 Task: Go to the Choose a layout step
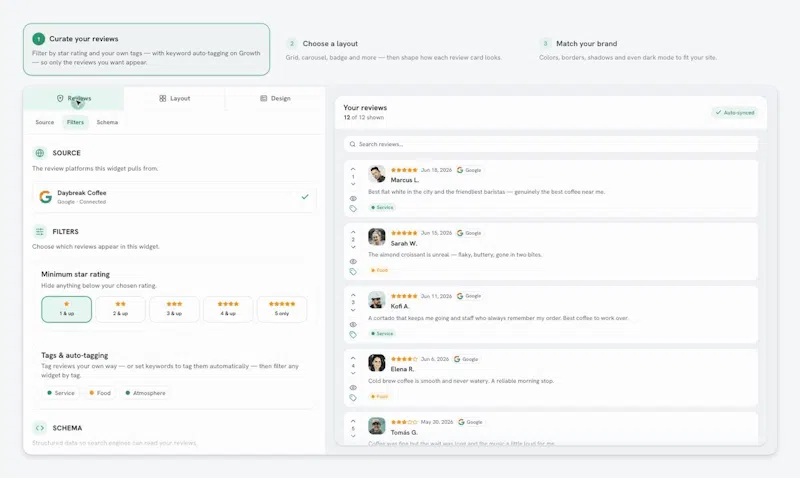point(394,49)
